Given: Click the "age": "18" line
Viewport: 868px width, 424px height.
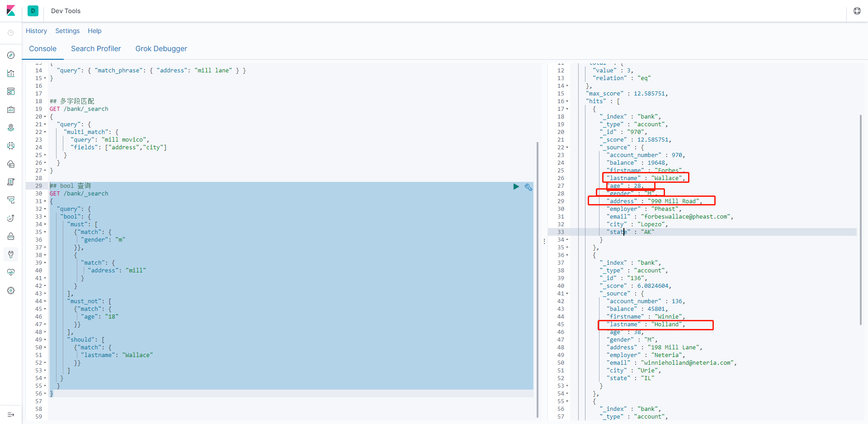Looking at the screenshot, I should [x=100, y=317].
